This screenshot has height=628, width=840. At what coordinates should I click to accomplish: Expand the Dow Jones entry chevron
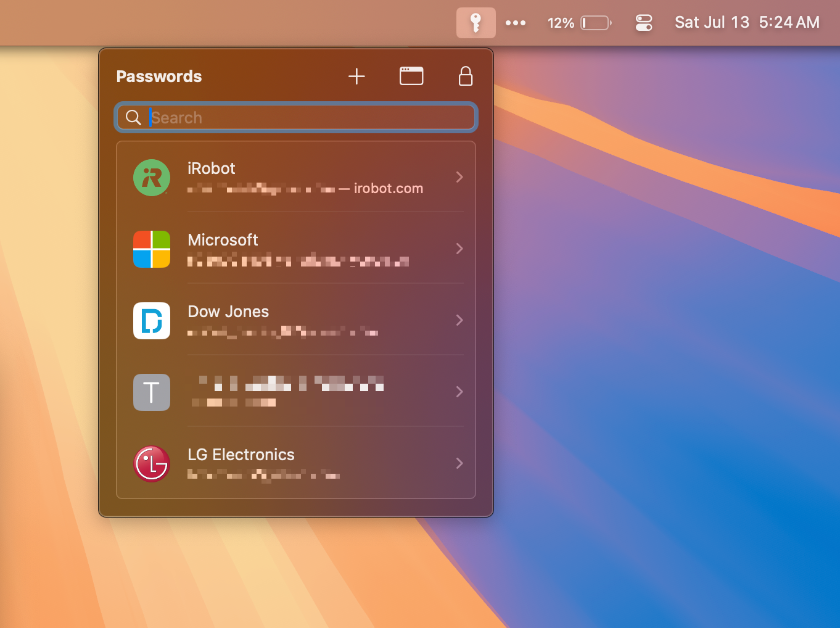pos(459,320)
